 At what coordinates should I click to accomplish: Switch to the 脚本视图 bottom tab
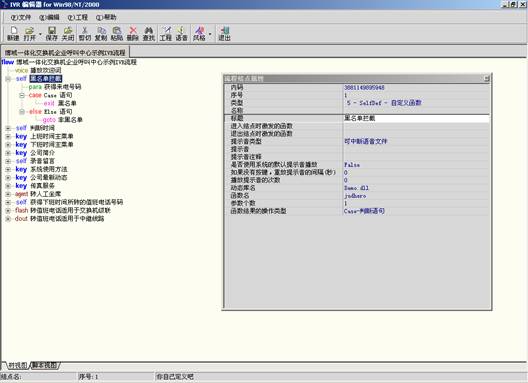tap(45, 365)
